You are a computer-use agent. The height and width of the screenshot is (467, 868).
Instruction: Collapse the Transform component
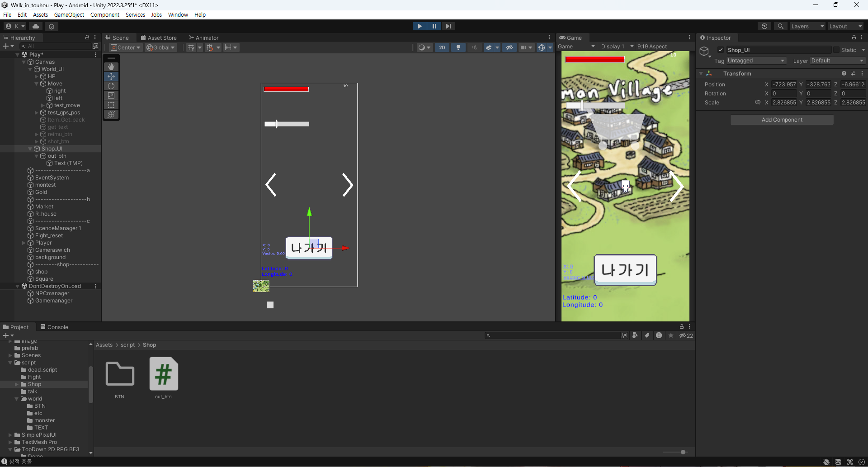click(701, 73)
